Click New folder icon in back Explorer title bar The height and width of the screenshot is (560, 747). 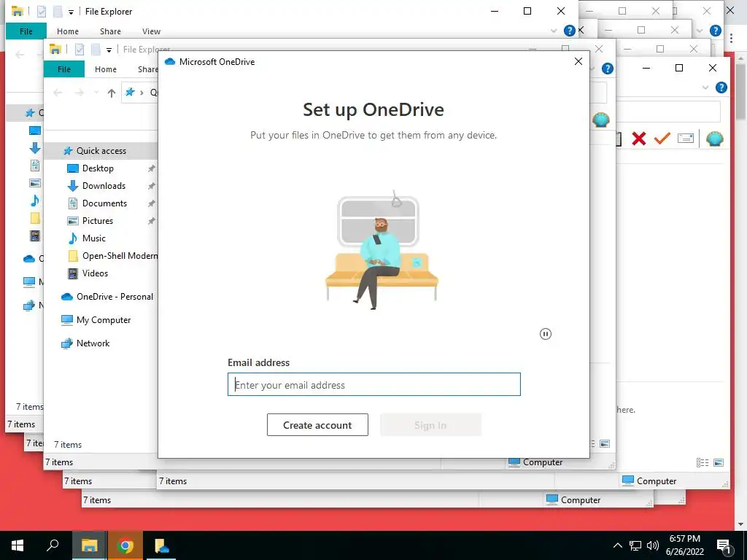57,12
